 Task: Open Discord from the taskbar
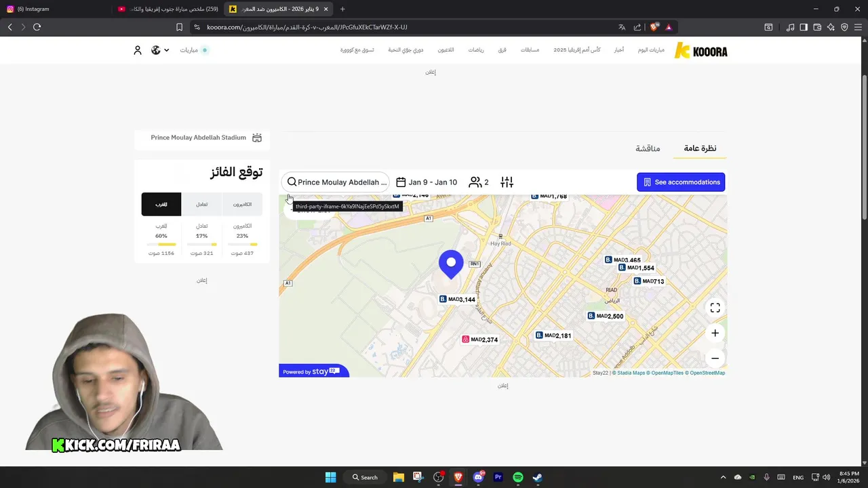(x=478, y=477)
